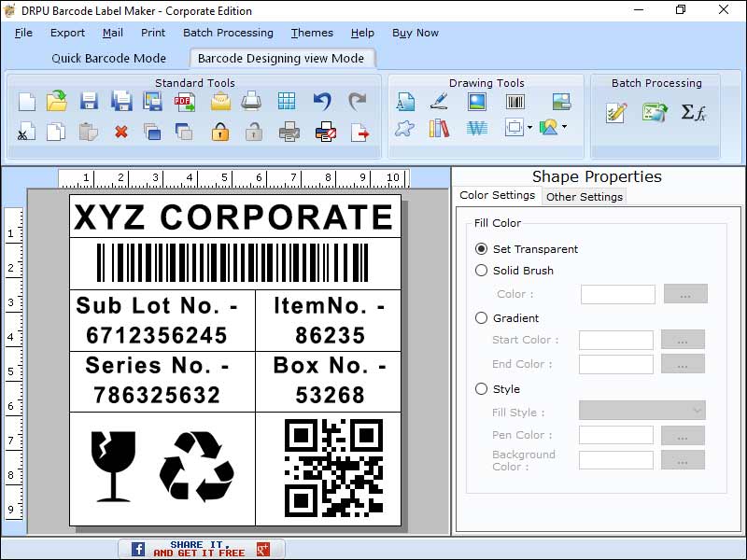This screenshot has height=560, width=747.
Task: Click the End Color input field
Action: click(616, 363)
